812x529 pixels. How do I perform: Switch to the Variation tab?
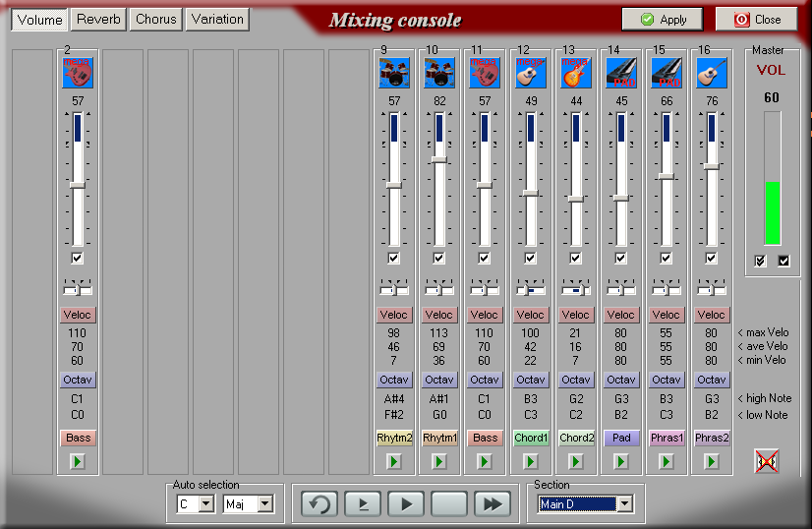[x=217, y=19]
